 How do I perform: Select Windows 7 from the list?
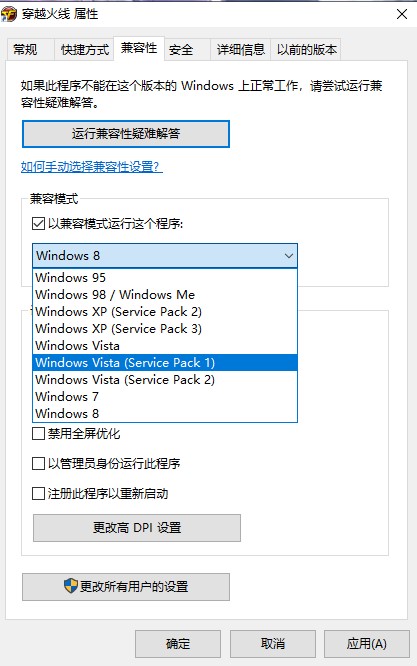165,396
